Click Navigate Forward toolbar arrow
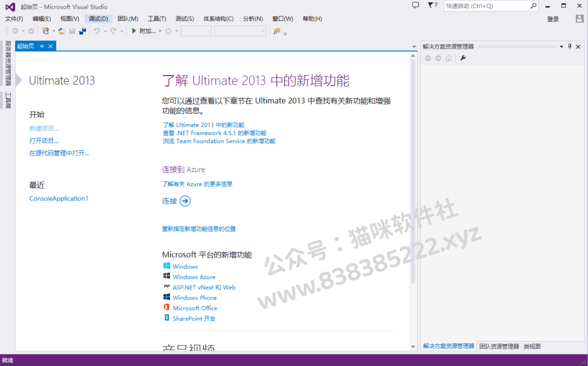Viewport: 588px width, 366px height. click(31, 31)
